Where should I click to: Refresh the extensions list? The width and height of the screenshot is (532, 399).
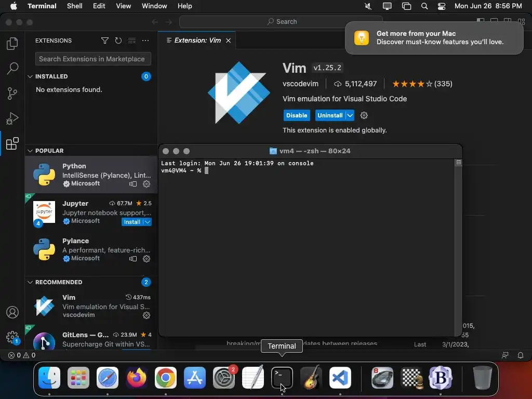tap(118, 41)
